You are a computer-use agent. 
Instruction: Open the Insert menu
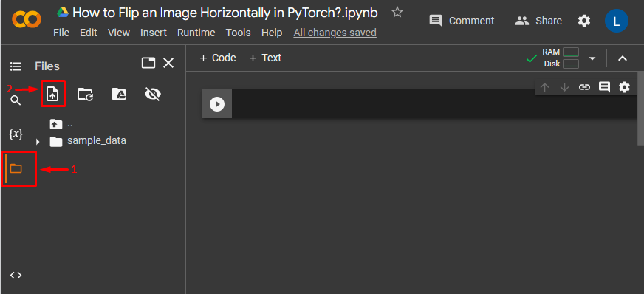(x=154, y=33)
